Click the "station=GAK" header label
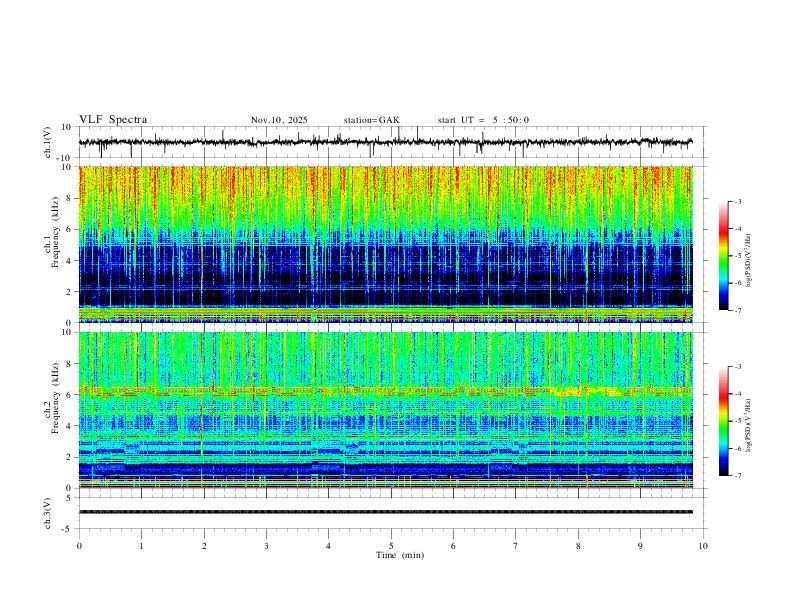 point(371,120)
